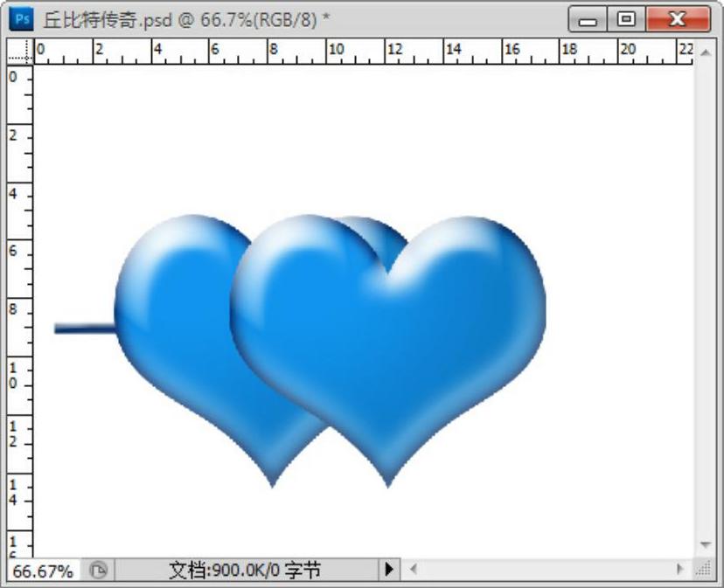
Task: Minimize the document window
Action: 588,19
